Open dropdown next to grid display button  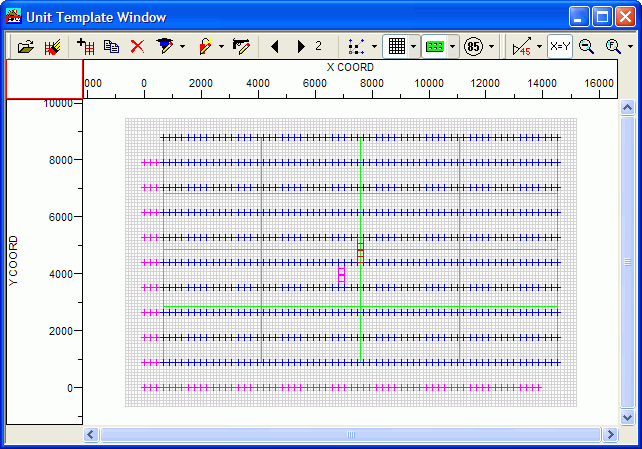pos(414,47)
